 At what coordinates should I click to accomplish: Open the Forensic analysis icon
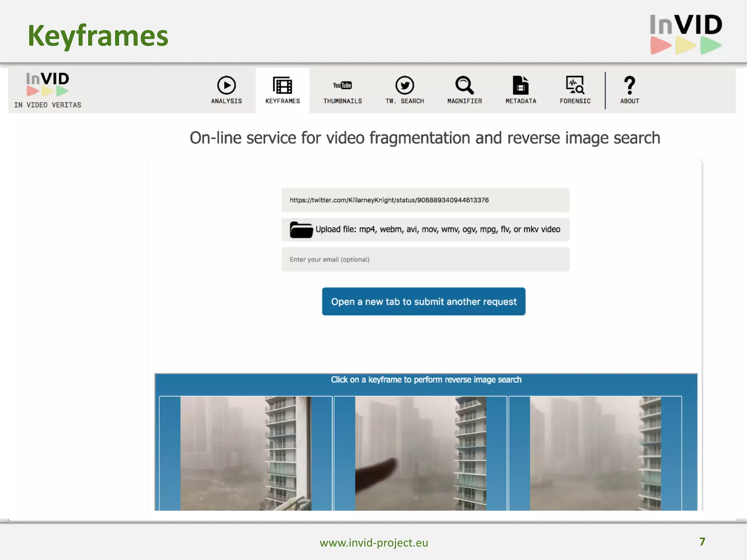pos(575,85)
